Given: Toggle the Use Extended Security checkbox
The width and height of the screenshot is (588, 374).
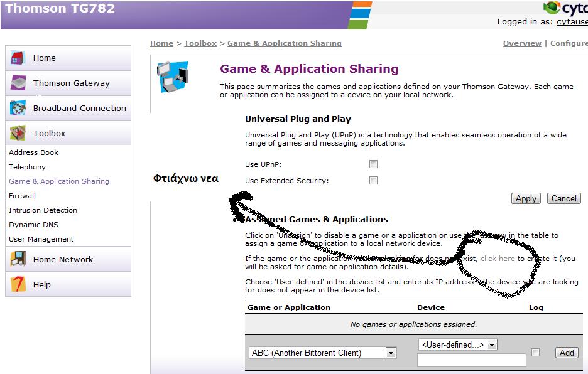Looking at the screenshot, I should (373, 181).
